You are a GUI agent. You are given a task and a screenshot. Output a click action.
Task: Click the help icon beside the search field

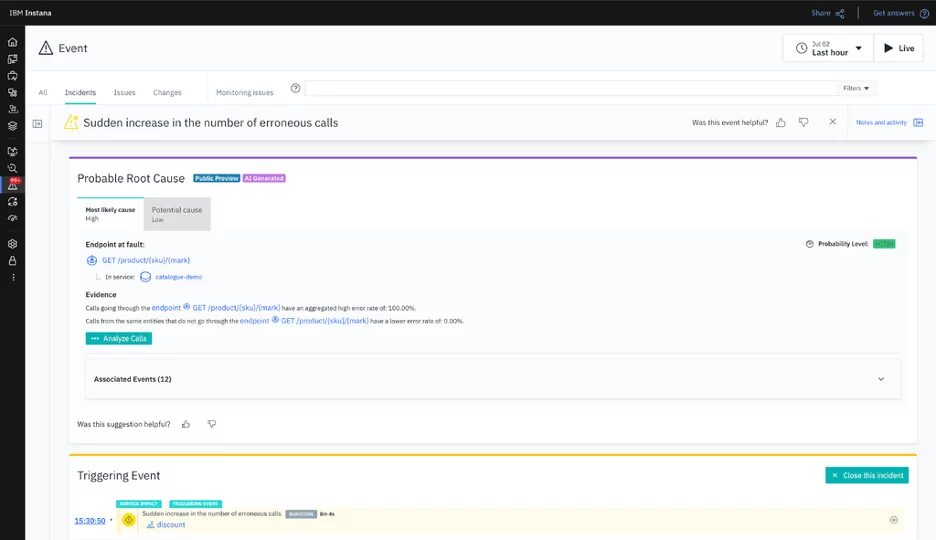click(x=295, y=88)
